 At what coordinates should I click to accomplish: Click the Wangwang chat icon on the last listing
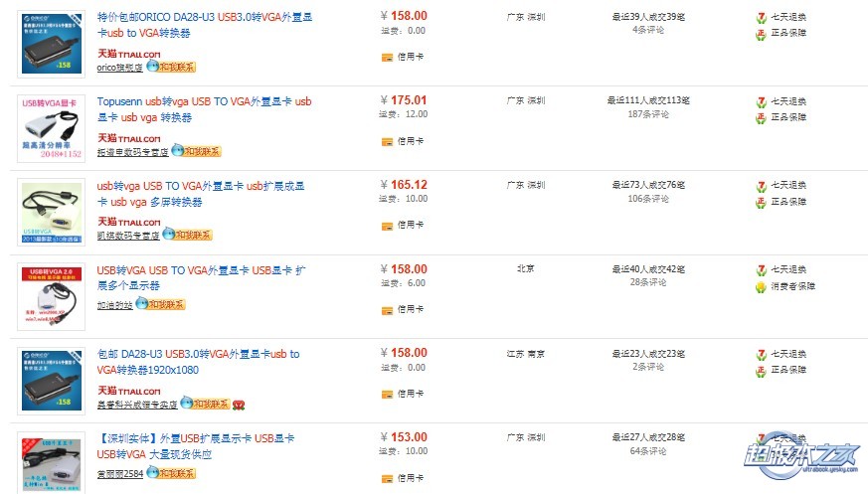coord(171,473)
